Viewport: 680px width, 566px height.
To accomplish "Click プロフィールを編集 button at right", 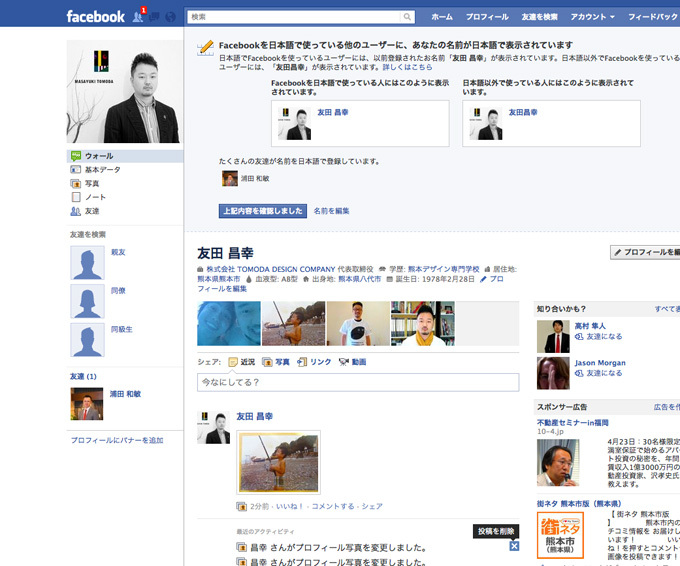I will point(645,252).
